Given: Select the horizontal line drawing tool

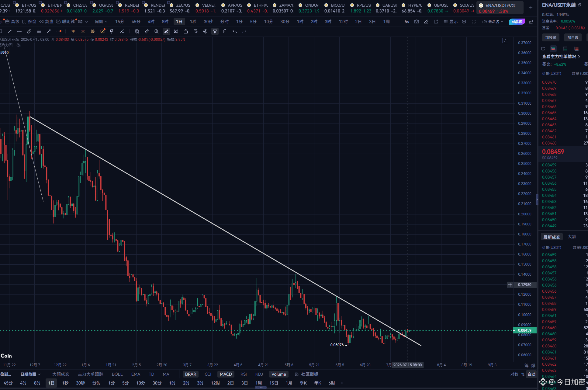Looking at the screenshot, I should 19,31.
